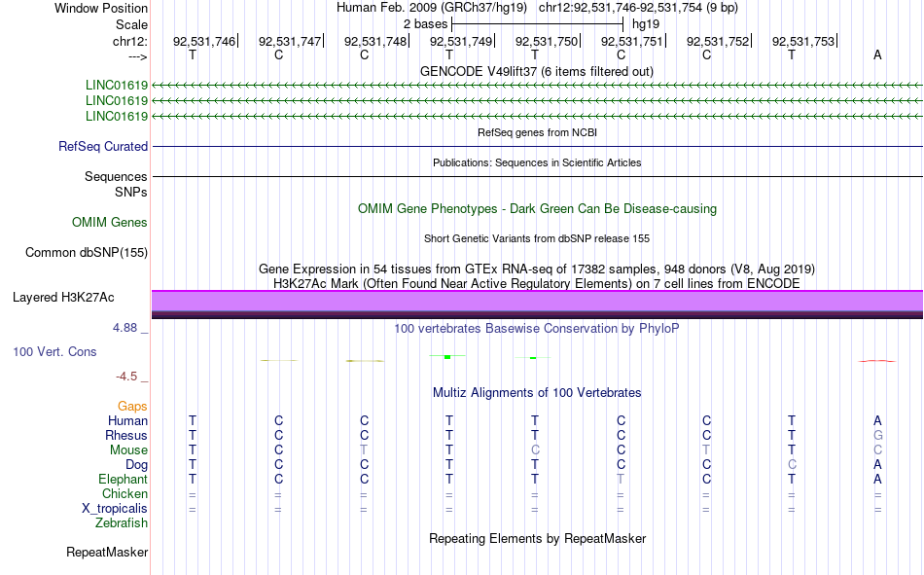Viewport: 924px width, 575px height.
Task: Click position label 92,531,753
Action: pos(803,41)
